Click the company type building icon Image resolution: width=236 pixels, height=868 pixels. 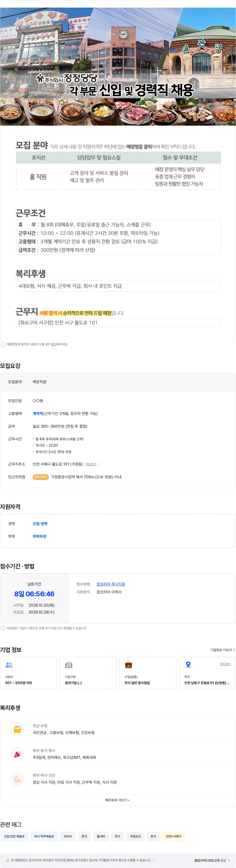pos(69,665)
